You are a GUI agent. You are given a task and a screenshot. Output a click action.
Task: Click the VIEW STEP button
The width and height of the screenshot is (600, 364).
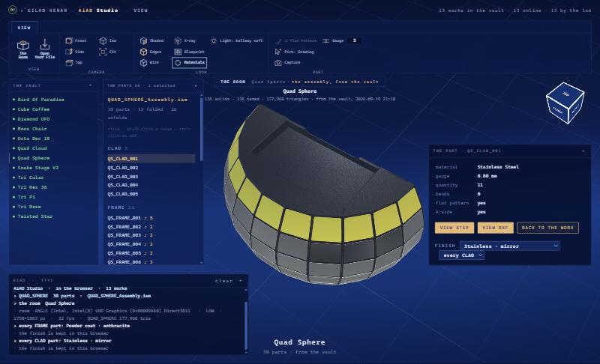(x=454, y=228)
